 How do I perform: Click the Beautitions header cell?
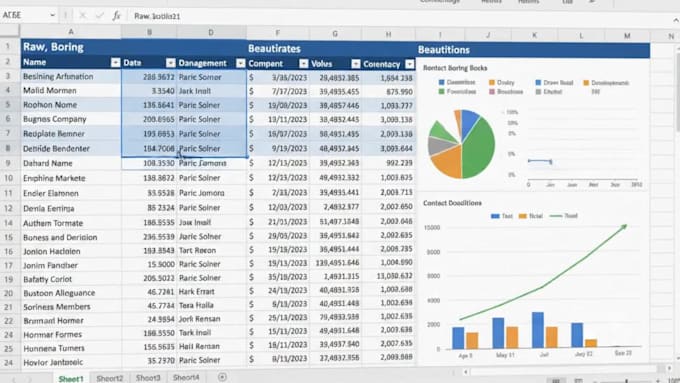click(x=533, y=50)
